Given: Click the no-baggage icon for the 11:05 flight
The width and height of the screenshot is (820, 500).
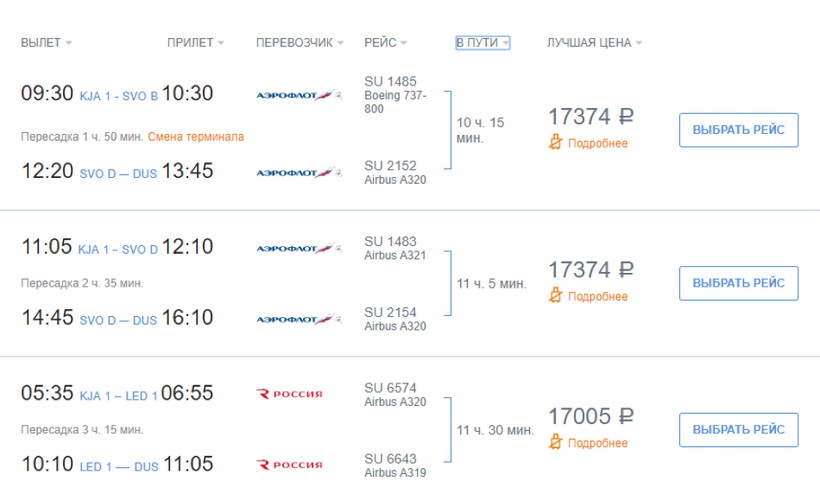Looking at the screenshot, I should 557,296.
